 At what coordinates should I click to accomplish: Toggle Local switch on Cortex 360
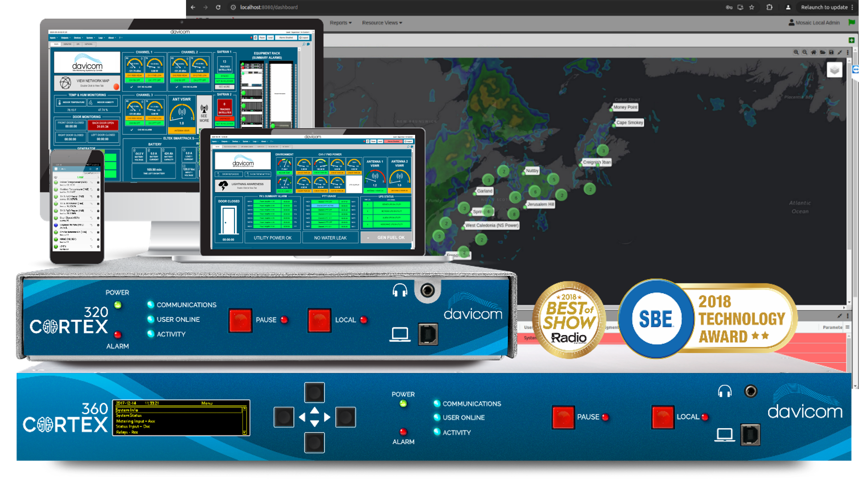coord(662,417)
